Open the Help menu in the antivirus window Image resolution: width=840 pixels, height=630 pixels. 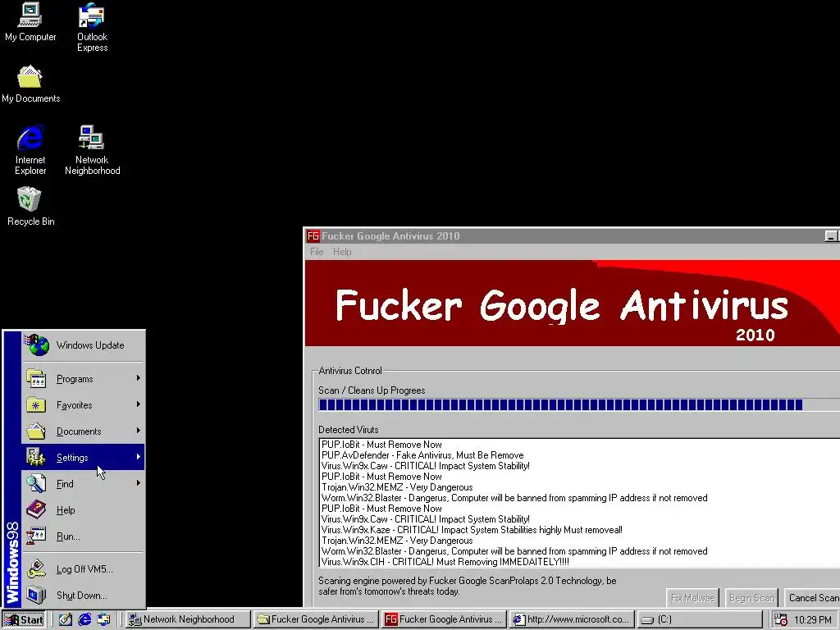pos(342,252)
